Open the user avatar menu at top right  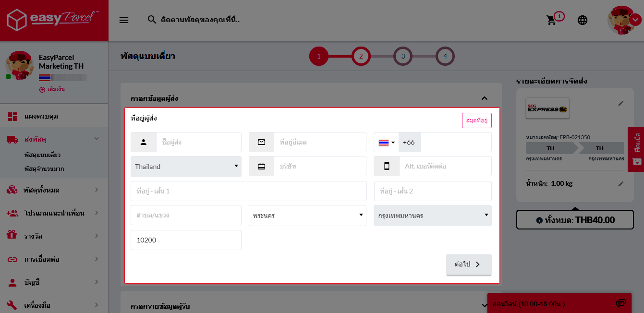[624, 20]
